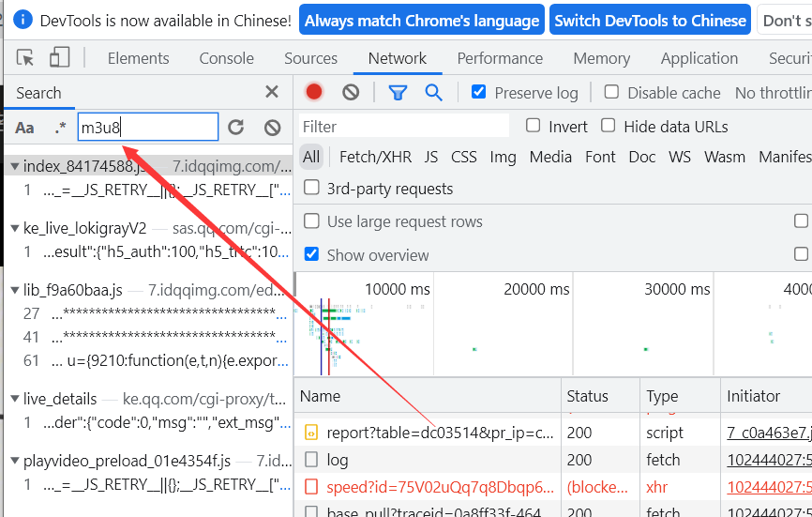This screenshot has height=517, width=812.
Task: Toggle the network filter funnel icon
Action: [398, 93]
